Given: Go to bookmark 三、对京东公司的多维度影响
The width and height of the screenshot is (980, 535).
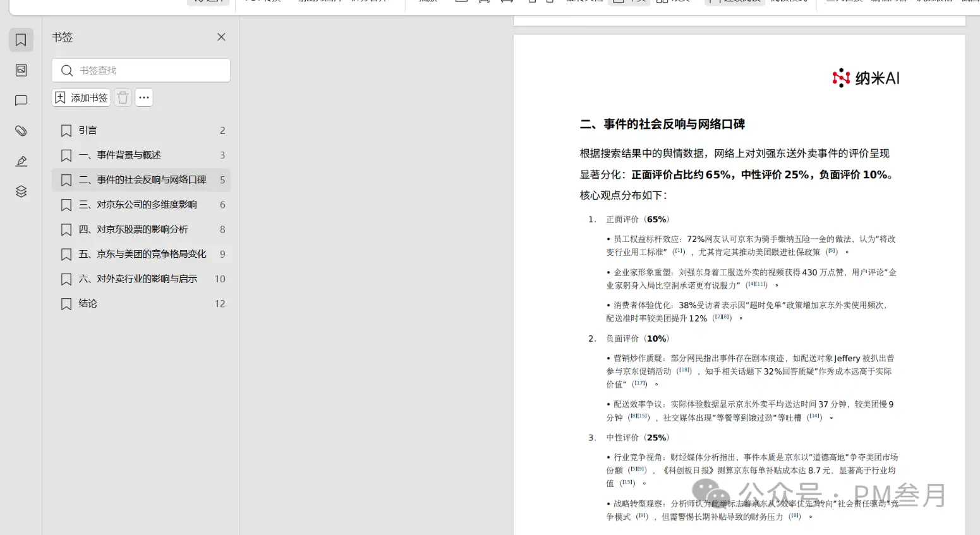Looking at the screenshot, I should 141,205.
